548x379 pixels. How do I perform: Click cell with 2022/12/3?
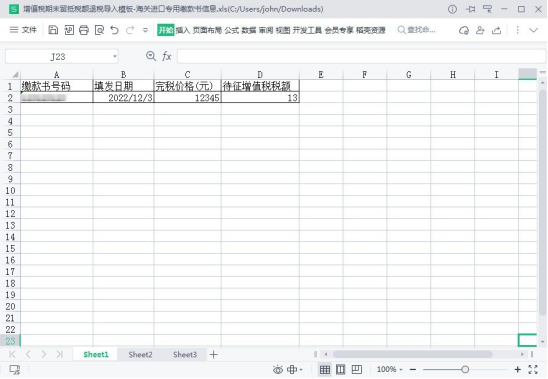(123, 98)
